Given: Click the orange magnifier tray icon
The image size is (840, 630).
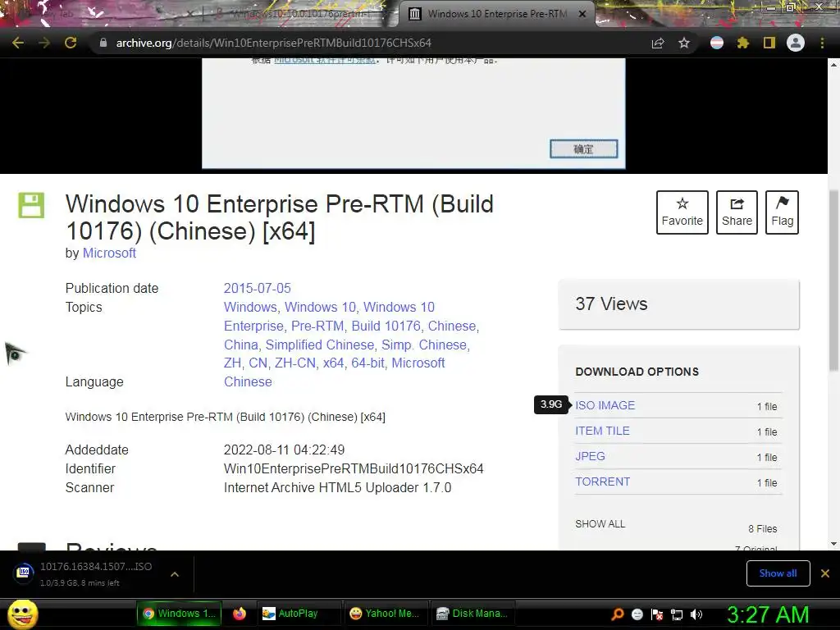Looking at the screenshot, I should (x=618, y=614).
